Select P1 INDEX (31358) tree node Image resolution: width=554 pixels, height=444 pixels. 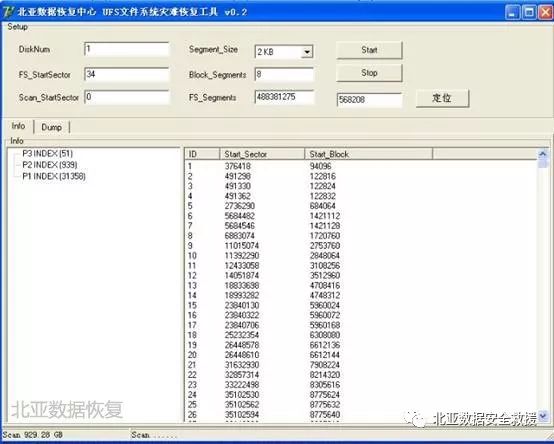(54, 176)
